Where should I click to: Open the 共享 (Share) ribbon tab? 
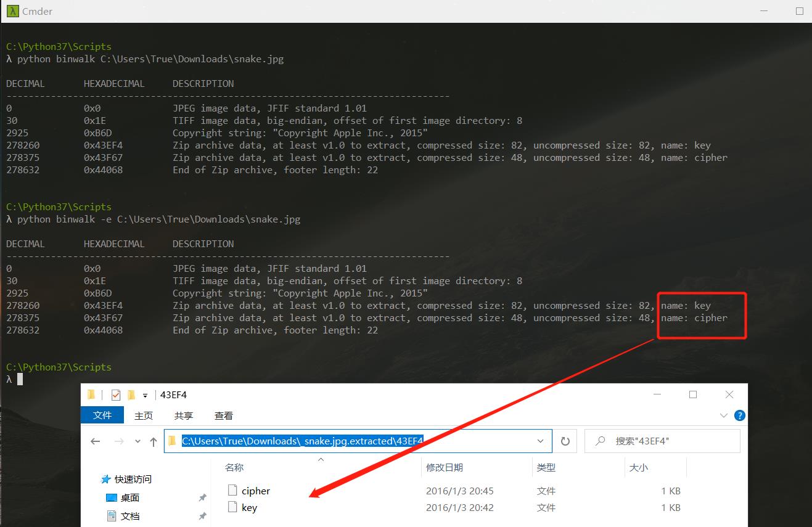[x=184, y=415]
